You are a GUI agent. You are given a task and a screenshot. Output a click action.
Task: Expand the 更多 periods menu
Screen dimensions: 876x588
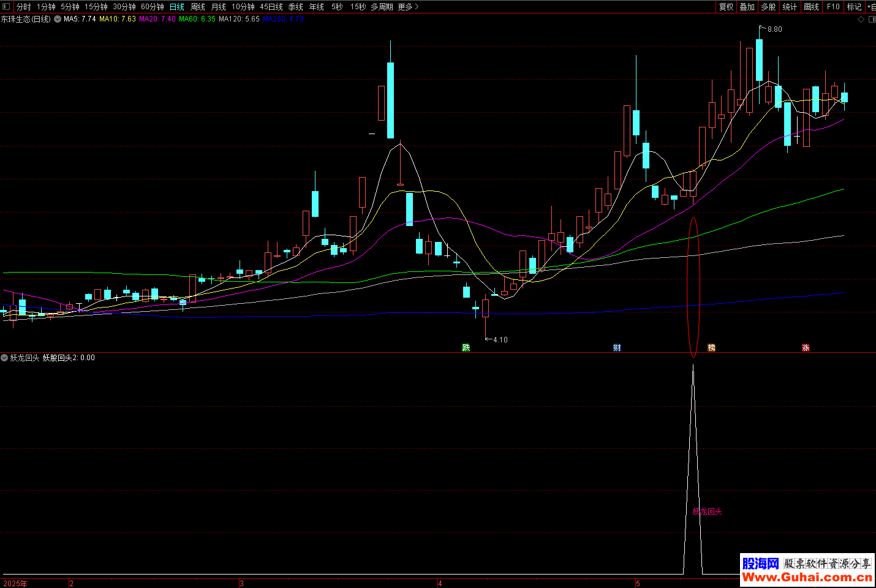click(x=408, y=7)
